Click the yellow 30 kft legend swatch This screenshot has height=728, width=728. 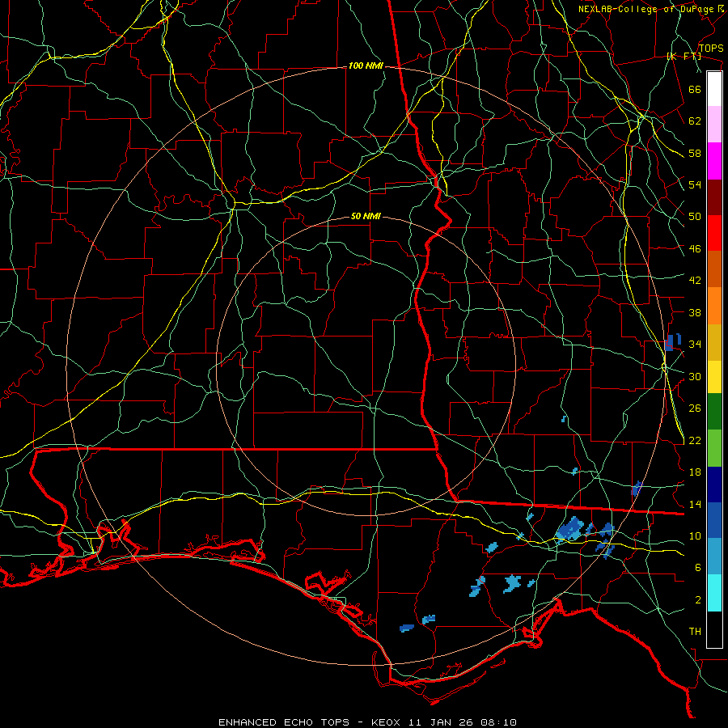714,377
